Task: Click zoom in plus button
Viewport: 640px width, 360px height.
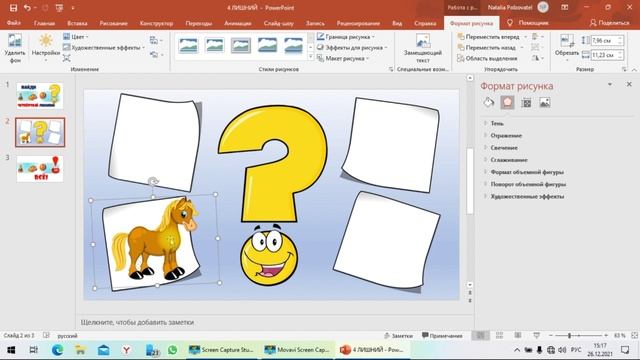Action: (x=606, y=336)
